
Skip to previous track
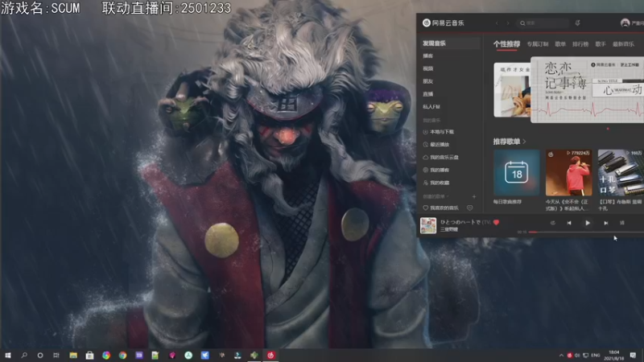pos(569,223)
